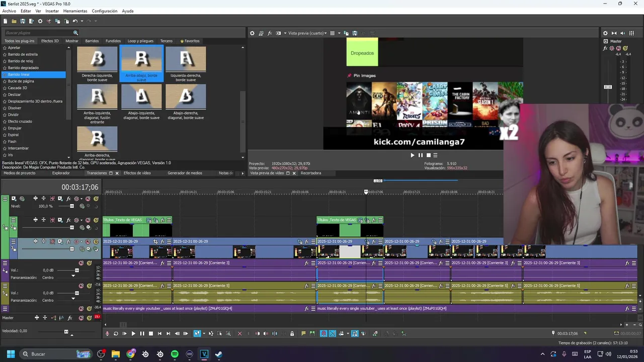Show more docked tabs arrow beside Notas
This screenshot has height=362, width=644.
243,173
